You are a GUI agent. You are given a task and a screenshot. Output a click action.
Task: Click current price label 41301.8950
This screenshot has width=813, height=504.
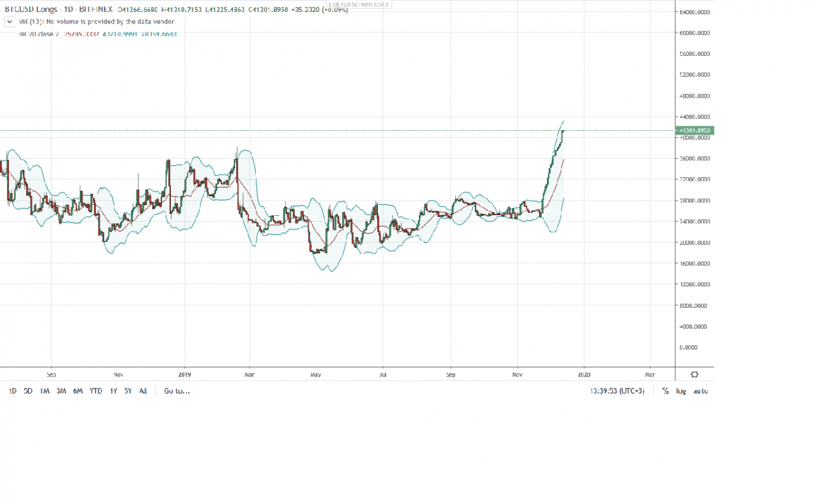696,130
